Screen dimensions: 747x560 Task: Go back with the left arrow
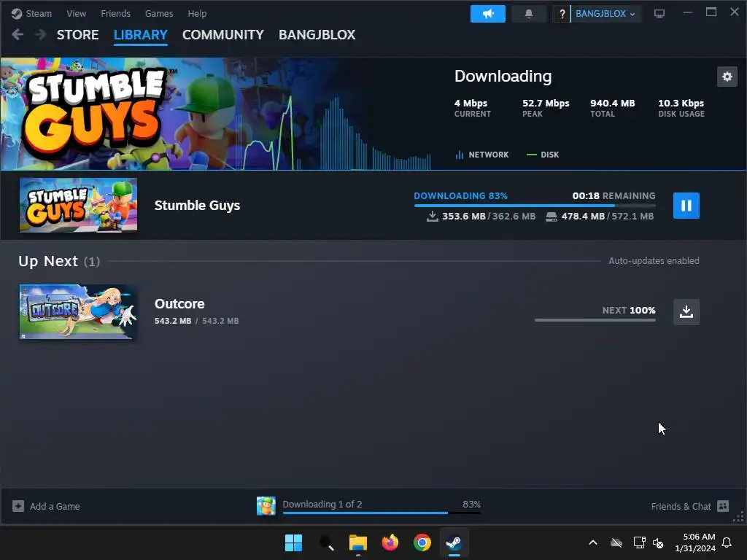coord(18,34)
